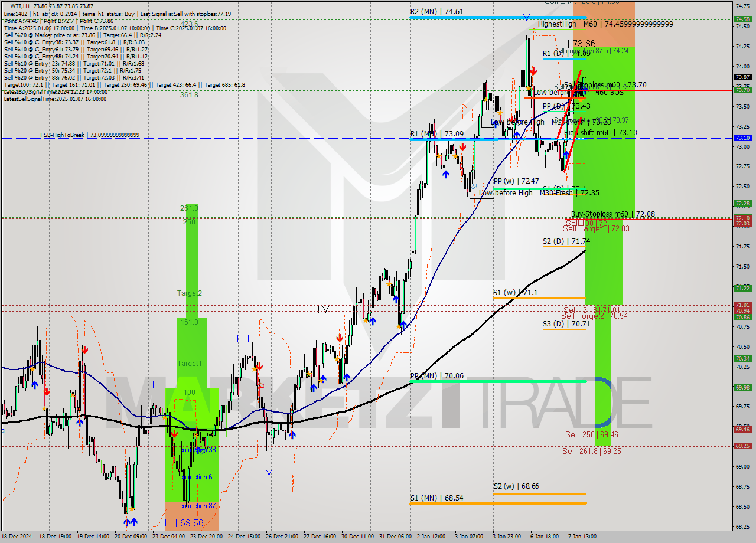Click the 'R2 (MN) | 74.61' pivot label
Viewport: 756px width, 543px height.
click(x=436, y=11)
